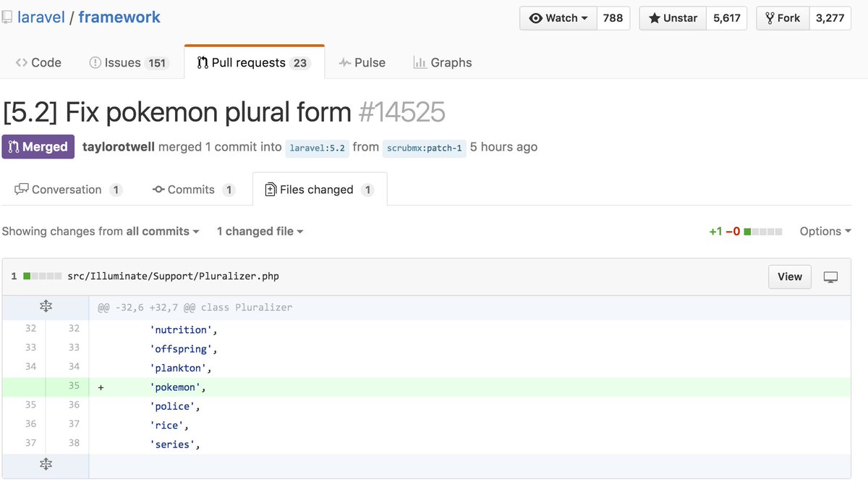Click the pull request number #14525
This screenshot has height=493, width=868.
click(402, 112)
